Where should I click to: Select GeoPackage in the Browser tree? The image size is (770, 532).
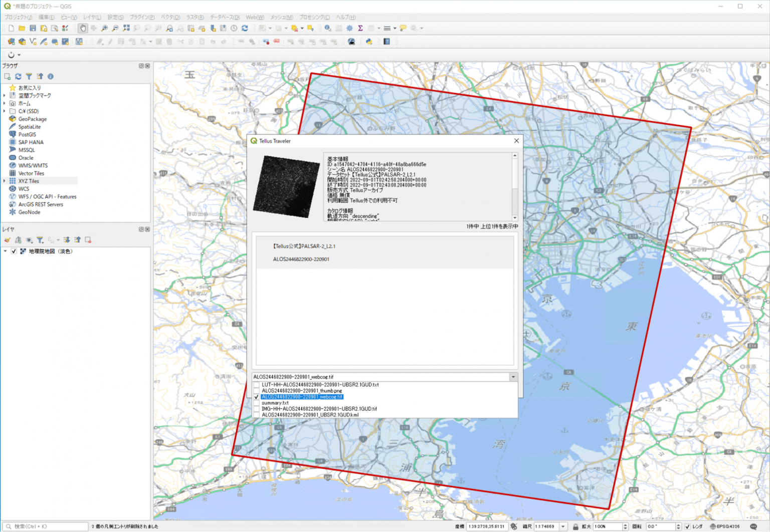[x=33, y=119]
